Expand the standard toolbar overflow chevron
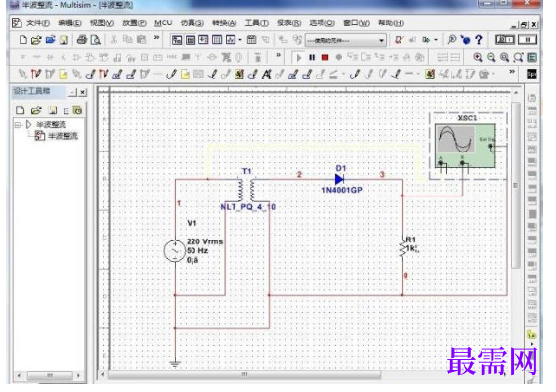This screenshot has height=392, width=556. pyautogui.click(x=156, y=37)
